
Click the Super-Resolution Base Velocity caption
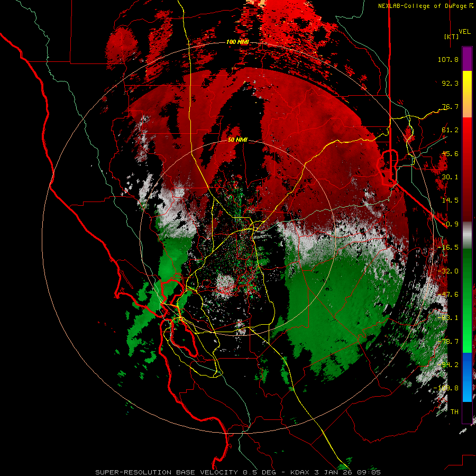point(237,472)
